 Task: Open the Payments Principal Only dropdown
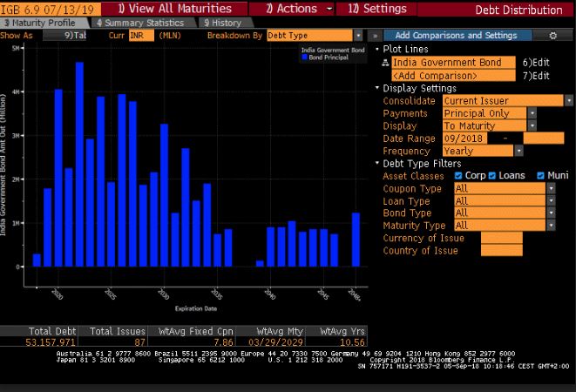532,113
